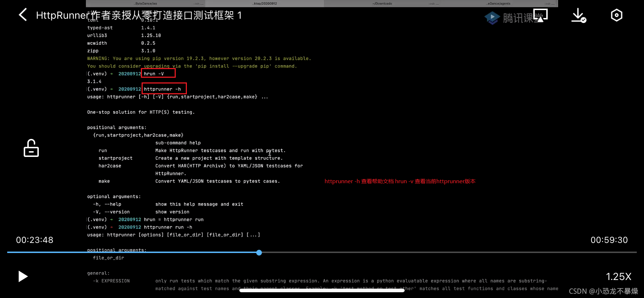Seek on the unplayed timeline track

pos(449,252)
